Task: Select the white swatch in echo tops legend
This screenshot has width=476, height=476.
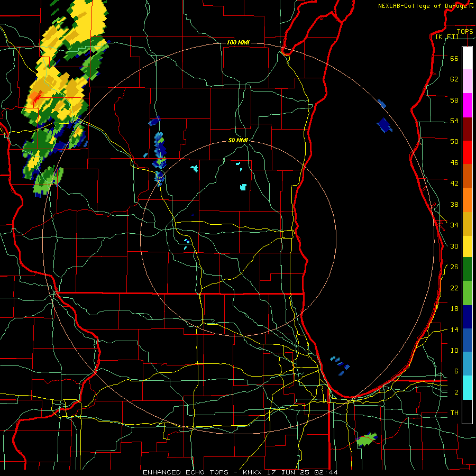Action: coord(467,58)
